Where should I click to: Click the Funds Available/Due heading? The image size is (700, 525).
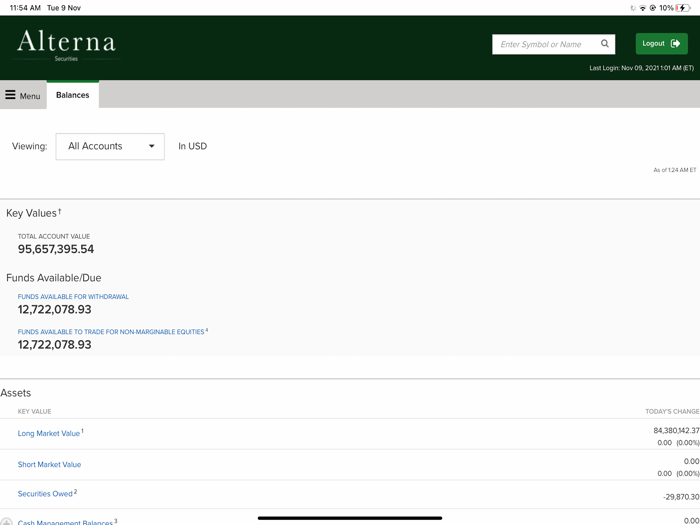tap(54, 278)
